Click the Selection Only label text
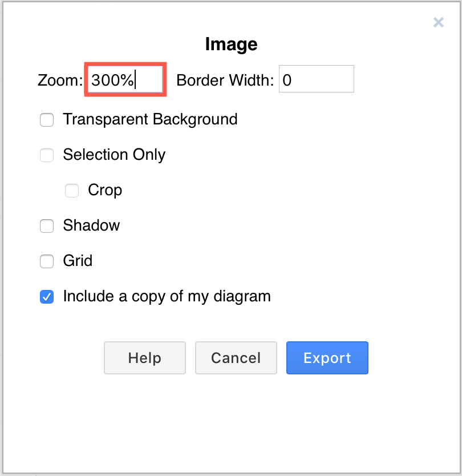 pyautogui.click(x=114, y=155)
